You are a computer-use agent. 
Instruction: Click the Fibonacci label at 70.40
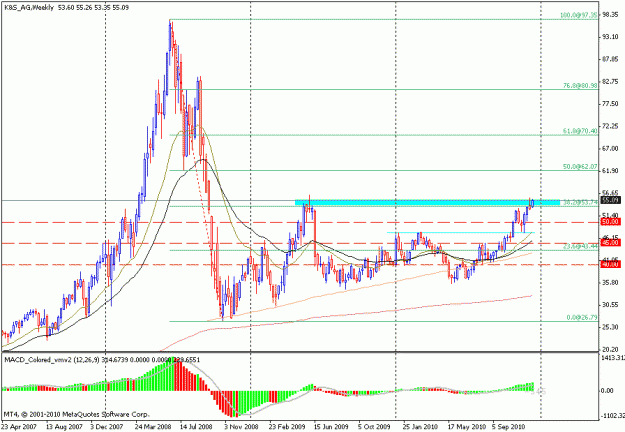tap(580, 131)
